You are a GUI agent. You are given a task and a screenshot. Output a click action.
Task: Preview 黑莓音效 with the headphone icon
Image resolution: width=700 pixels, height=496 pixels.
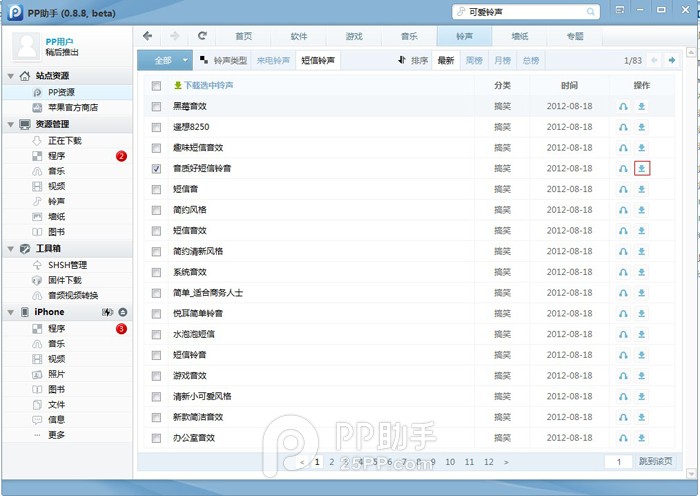[623, 106]
